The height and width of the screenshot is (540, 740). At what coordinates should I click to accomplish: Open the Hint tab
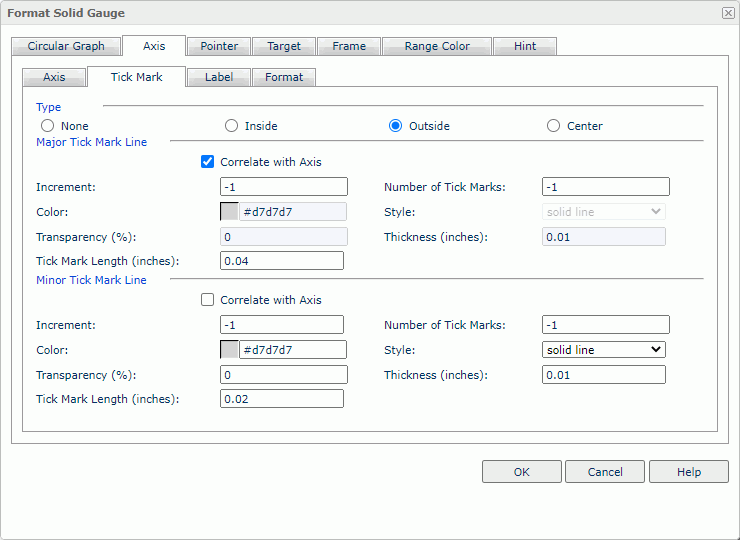click(526, 46)
